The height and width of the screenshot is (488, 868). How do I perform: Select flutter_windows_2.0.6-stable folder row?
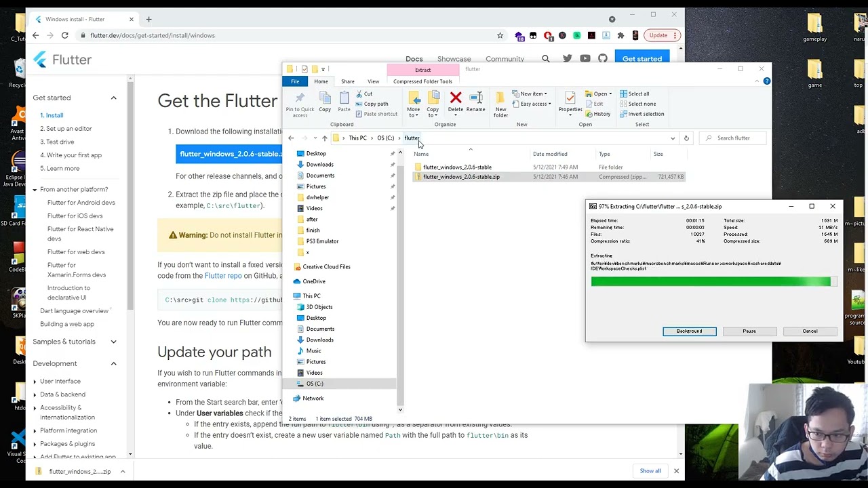pyautogui.click(x=549, y=167)
